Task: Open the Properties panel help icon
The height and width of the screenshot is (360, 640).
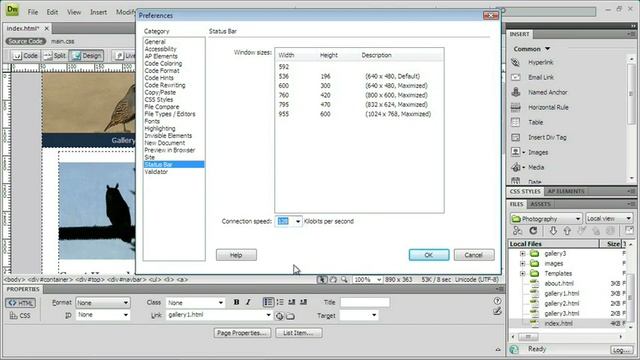Action: click(497, 301)
